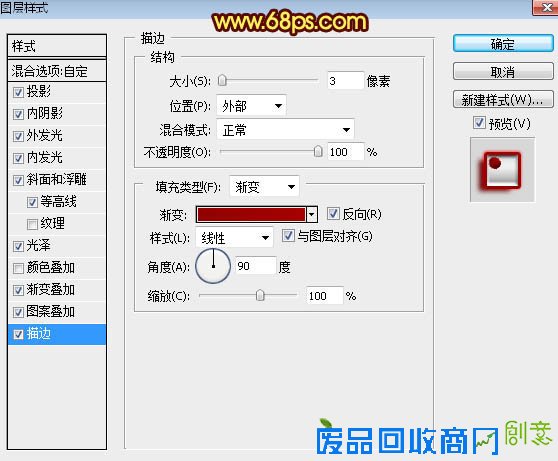This screenshot has height=461, width=558.
Task: Click the style preview thumbnail
Action: tap(502, 170)
